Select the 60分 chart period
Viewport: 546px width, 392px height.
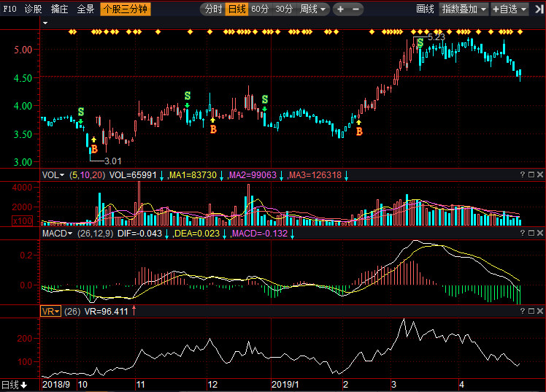point(260,9)
